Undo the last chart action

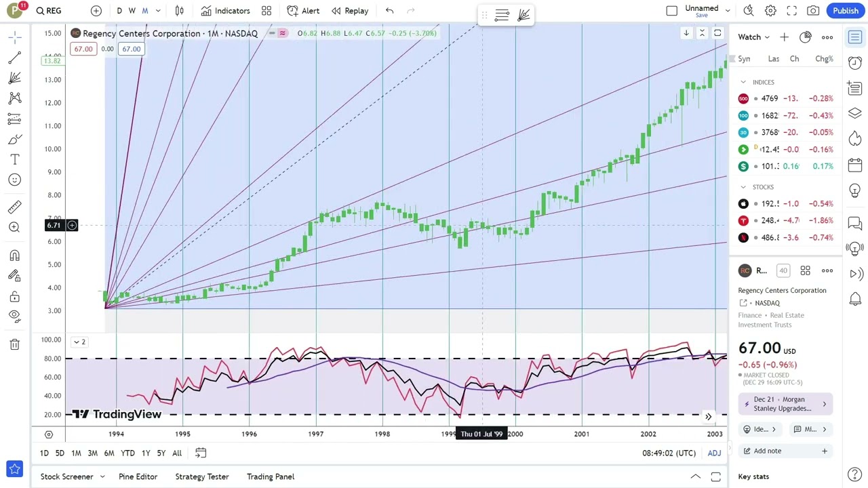tap(389, 11)
